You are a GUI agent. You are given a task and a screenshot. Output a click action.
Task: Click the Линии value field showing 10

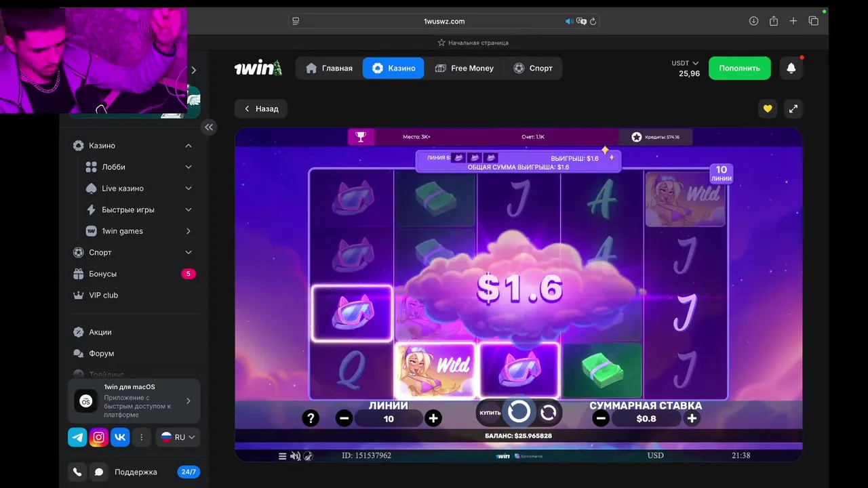pos(389,419)
